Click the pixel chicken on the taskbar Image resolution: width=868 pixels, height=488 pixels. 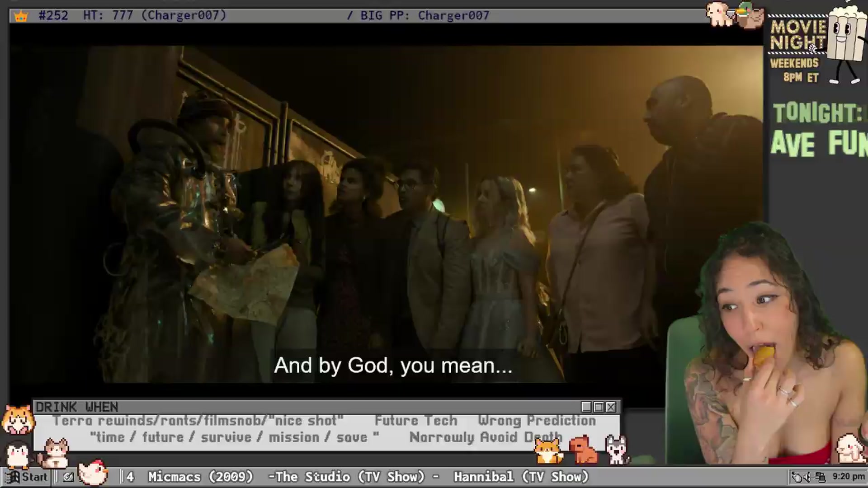(x=93, y=473)
